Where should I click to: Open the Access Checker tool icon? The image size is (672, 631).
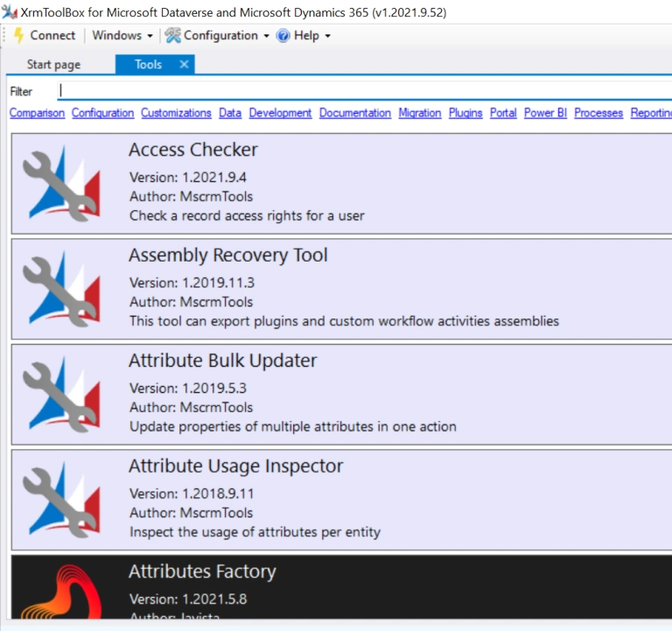tap(61, 183)
